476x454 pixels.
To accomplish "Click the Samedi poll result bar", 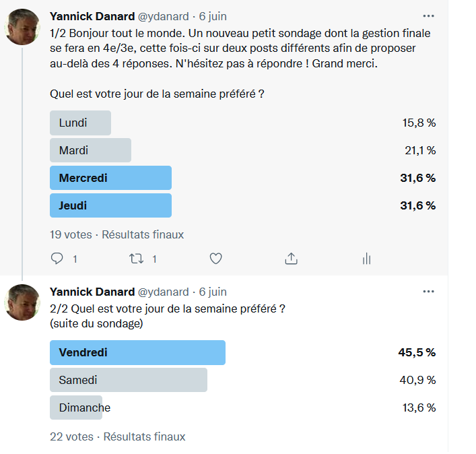I will coord(128,380).
